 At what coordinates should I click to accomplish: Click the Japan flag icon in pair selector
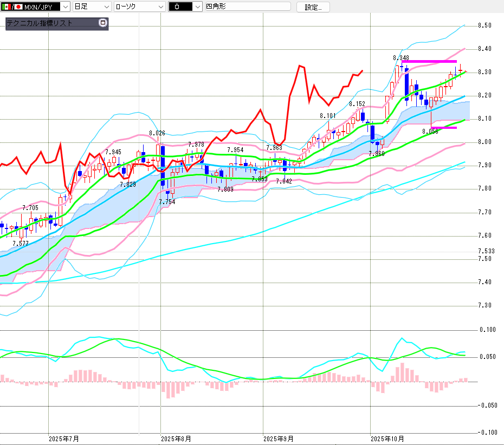click(18, 6)
